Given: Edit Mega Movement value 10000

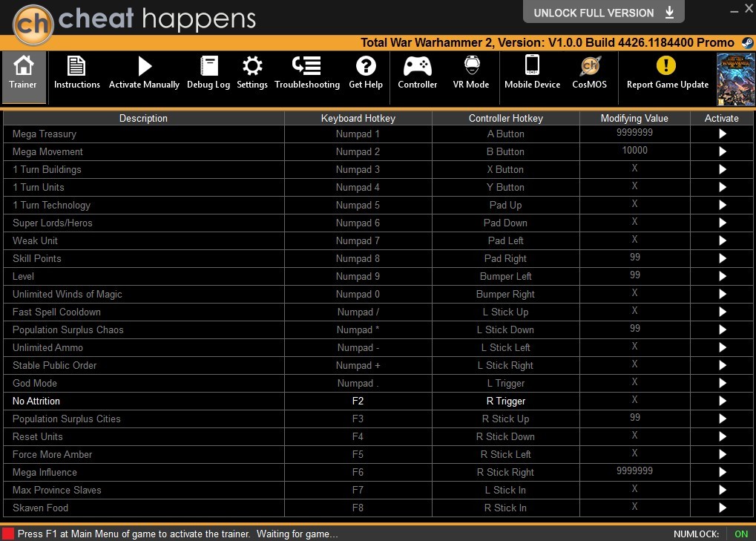Looking at the screenshot, I should (634, 151).
